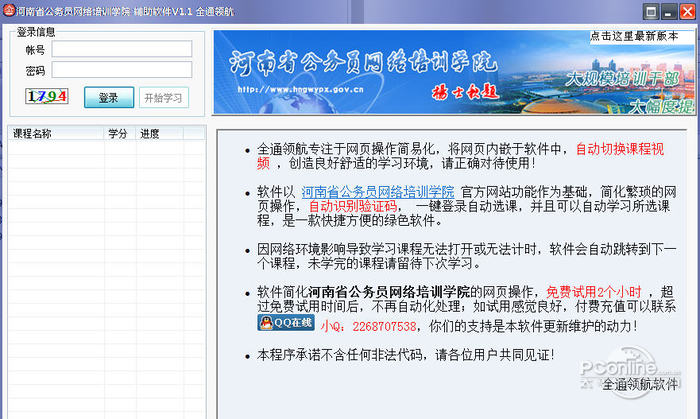700x419 pixels.
Task: Open the 河南省公务员网络培训学院 blue hyperlink
Action: tap(378, 192)
